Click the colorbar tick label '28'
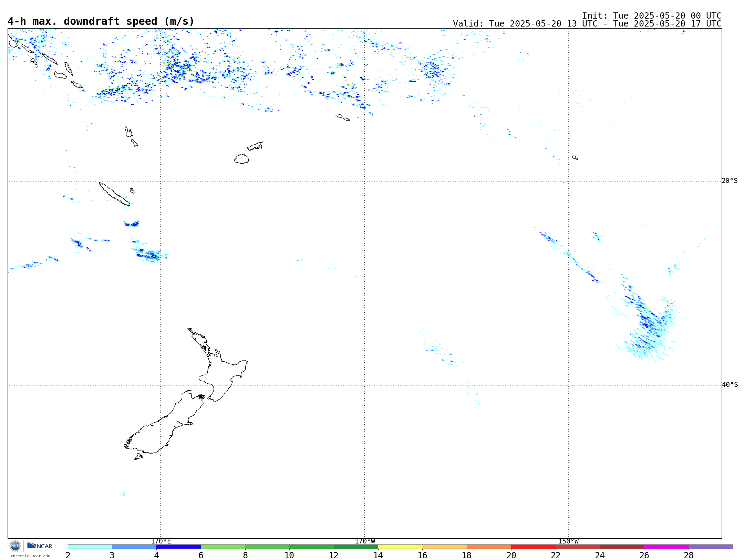Screen dimensions: 744x560 689,555
